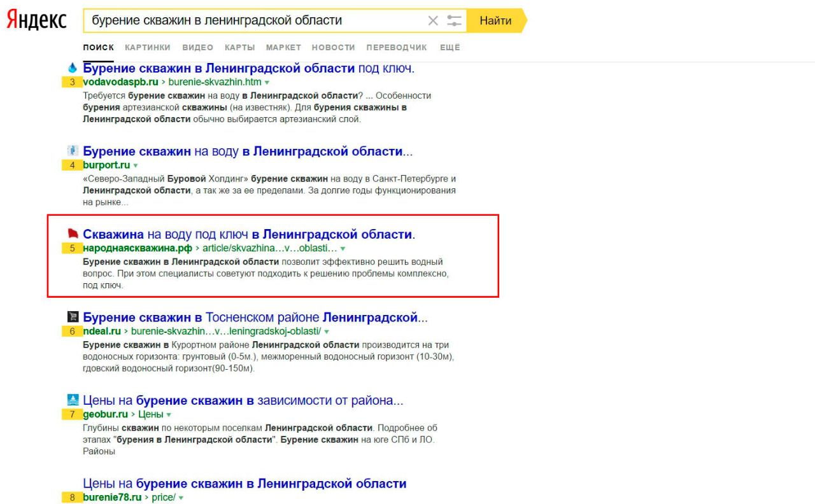815x504 pixels.
Task: Click the burport.ru result favicon
Action: (x=72, y=151)
